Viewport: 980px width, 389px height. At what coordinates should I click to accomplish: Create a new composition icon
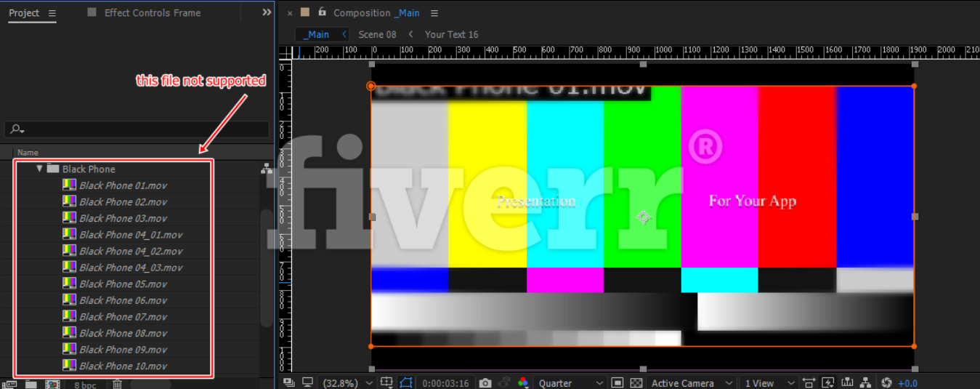tap(52, 384)
